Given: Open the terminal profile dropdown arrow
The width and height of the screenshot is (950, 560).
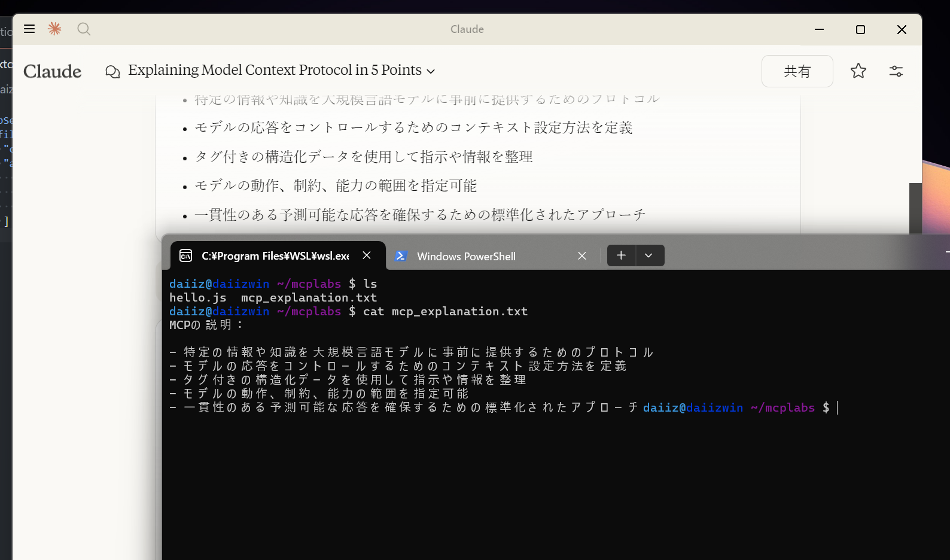Looking at the screenshot, I should click(x=649, y=255).
